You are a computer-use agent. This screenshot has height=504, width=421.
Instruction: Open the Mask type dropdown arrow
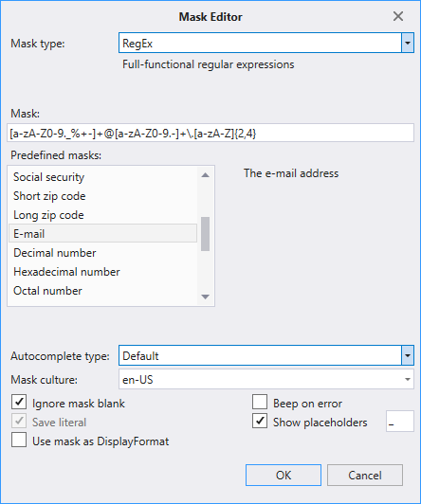pyautogui.click(x=408, y=43)
